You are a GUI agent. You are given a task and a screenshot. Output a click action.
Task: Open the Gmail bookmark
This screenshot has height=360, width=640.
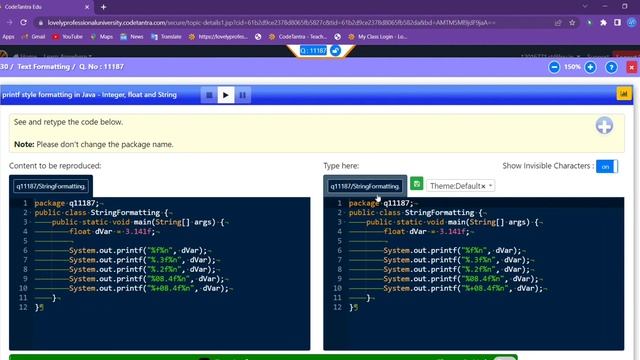(33, 37)
